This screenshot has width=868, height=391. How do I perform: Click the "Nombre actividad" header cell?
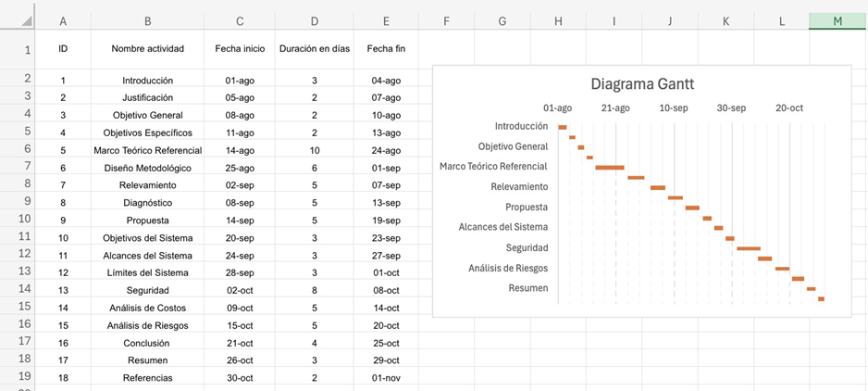(x=147, y=49)
